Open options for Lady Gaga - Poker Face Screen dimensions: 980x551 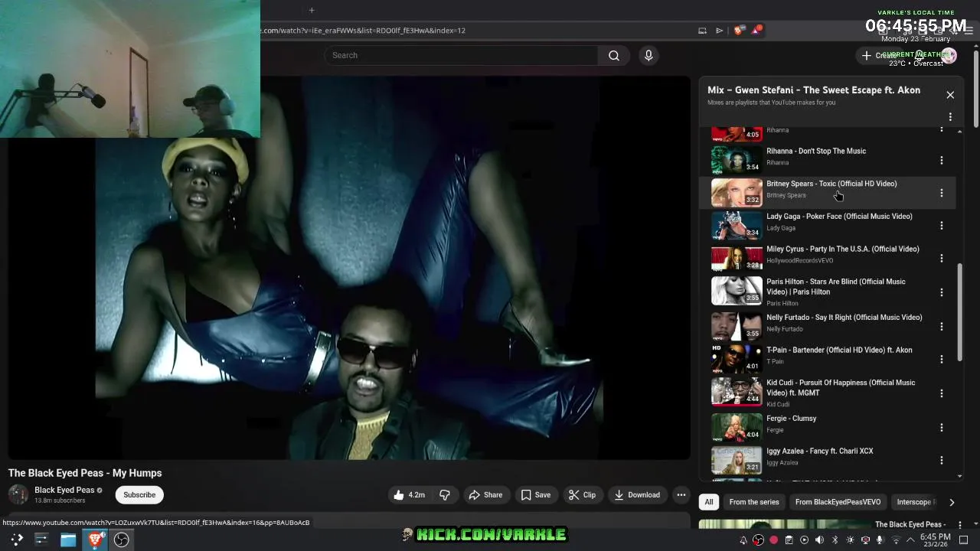942,226
